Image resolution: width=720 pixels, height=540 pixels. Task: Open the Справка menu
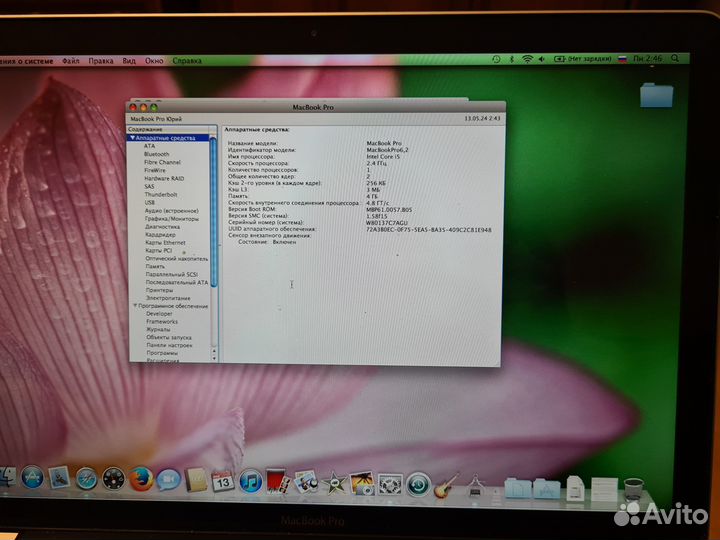[x=187, y=61]
